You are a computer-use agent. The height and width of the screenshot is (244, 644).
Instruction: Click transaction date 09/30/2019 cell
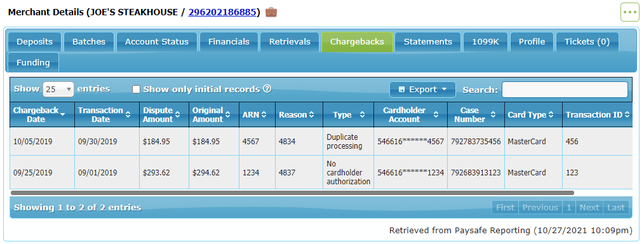(107, 142)
